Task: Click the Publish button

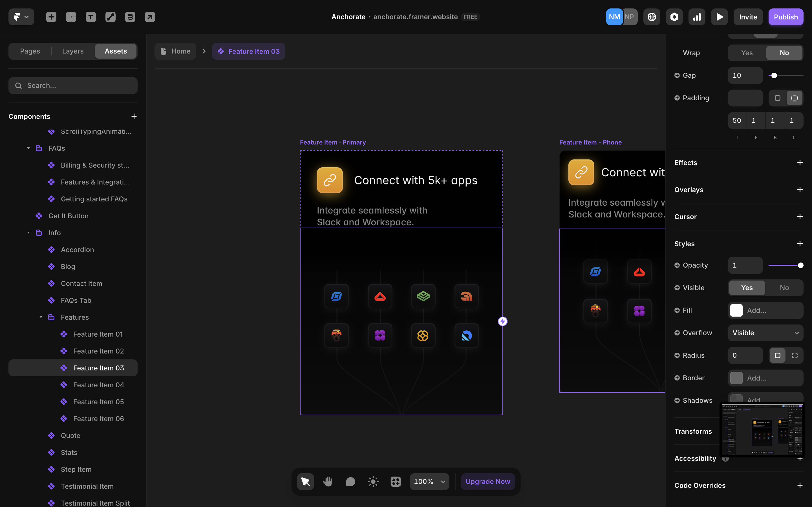Action: (786, 16)
